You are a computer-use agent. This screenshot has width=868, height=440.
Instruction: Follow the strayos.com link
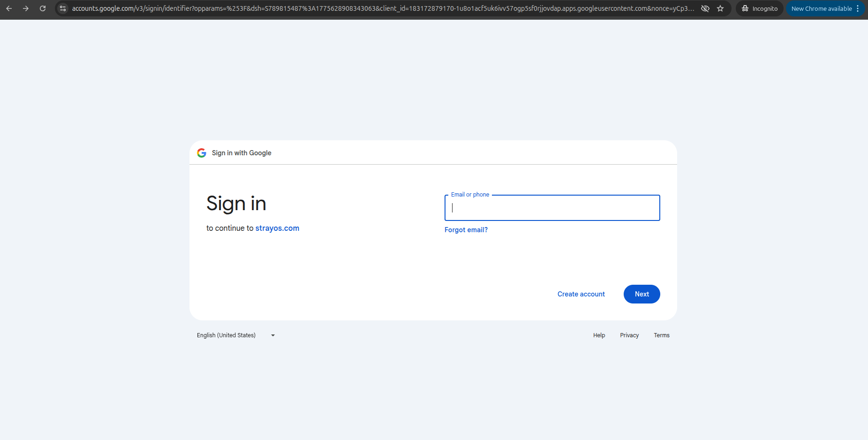pos(277,228)
